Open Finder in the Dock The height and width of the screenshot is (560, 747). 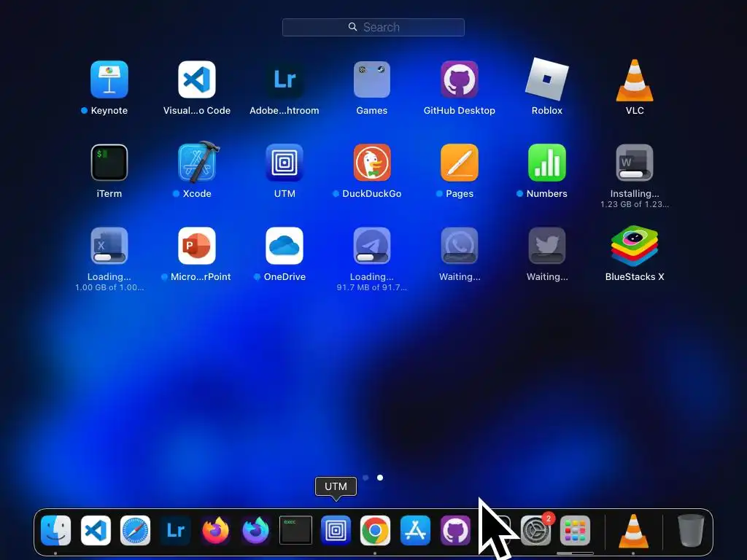(x=55, y=531)
